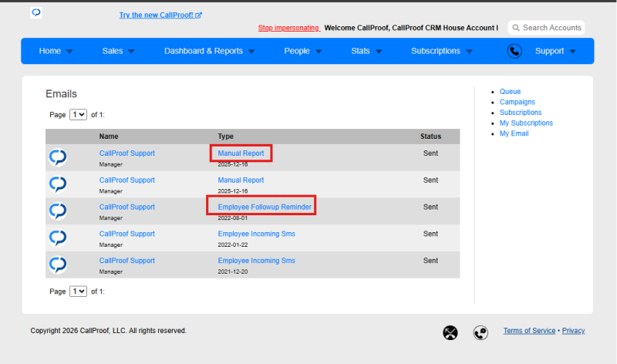
Task: Click the Name column header
Action: [109, 136]
